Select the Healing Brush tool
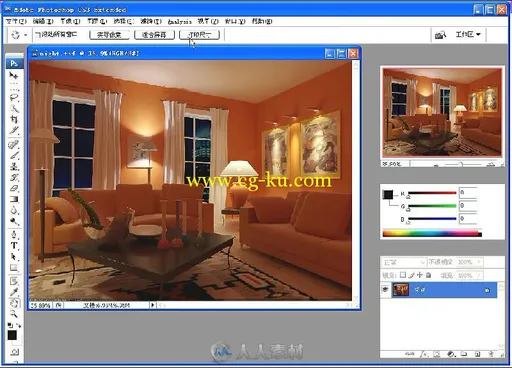The width and height of the screenshot is (512, 368). coord(14,144)
